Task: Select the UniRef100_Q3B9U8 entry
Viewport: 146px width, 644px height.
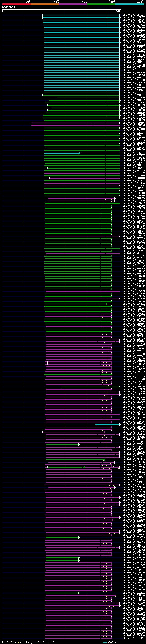Action: coord(133,110)
